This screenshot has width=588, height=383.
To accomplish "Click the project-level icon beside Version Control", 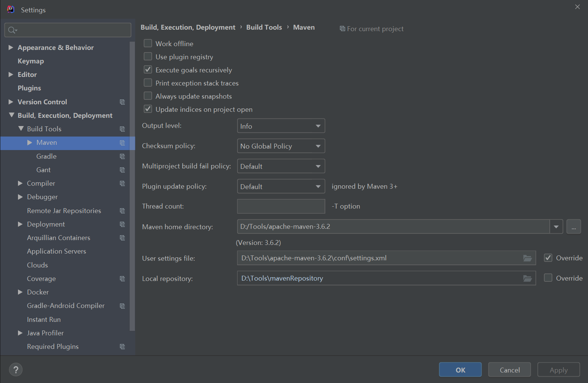I will (x=122, y=102).
